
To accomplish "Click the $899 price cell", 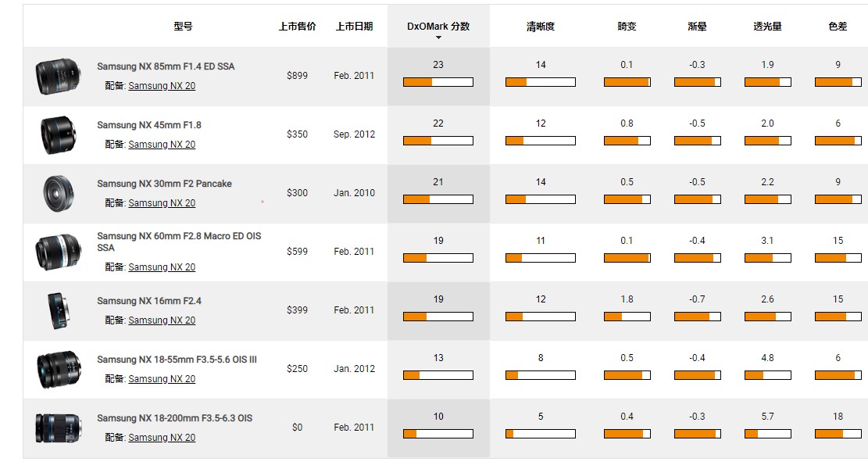I will (297, 76).
